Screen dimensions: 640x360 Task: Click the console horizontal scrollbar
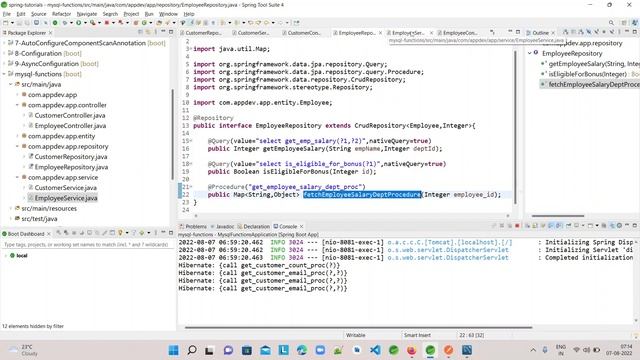(358, 327)
